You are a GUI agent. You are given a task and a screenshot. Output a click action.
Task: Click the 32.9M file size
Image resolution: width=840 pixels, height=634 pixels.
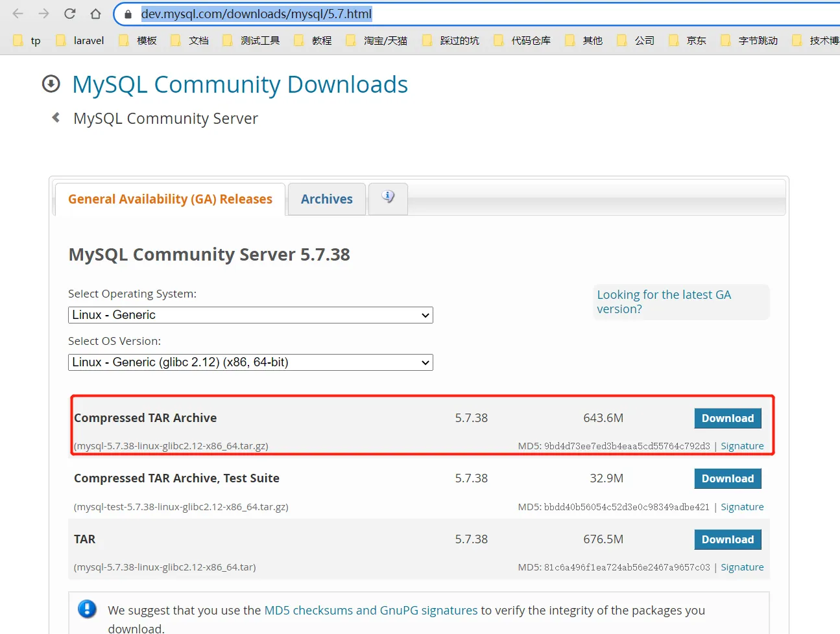(x=606, y=478)
